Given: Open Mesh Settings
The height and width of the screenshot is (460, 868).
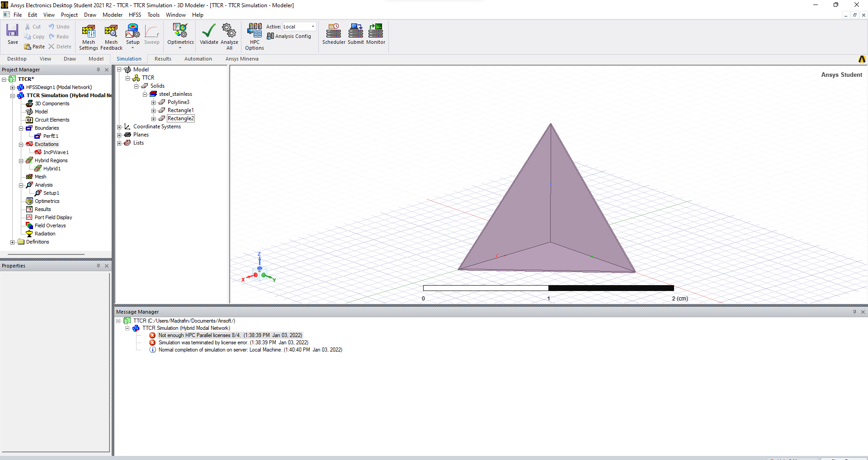Looking at the screenshot, I should tap(89, 37).
